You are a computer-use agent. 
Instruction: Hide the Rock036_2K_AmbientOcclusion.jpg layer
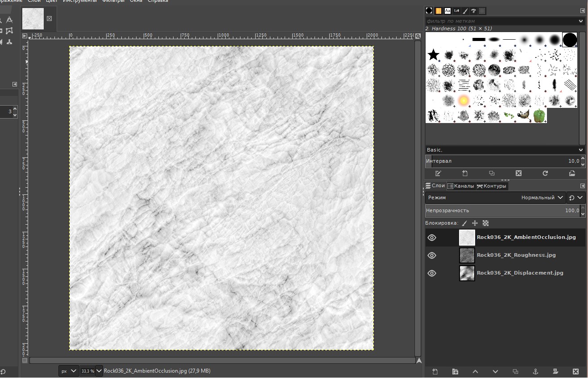click(x=431, y=238)
